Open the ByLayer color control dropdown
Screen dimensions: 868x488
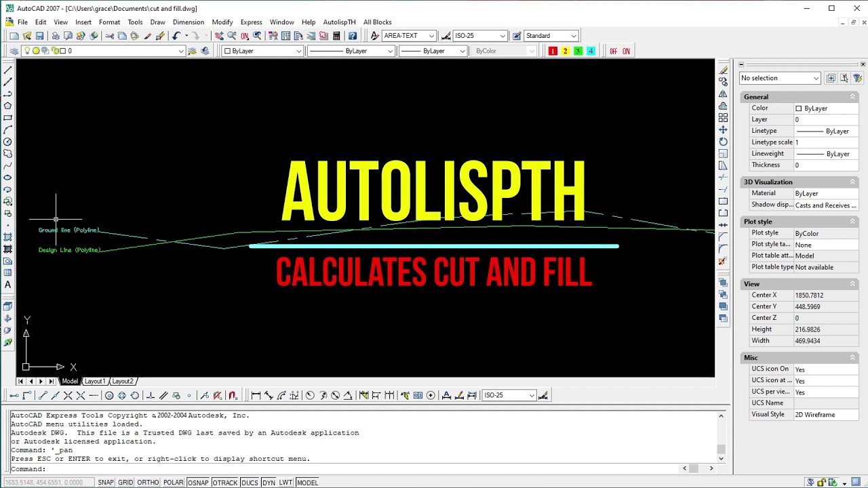262,51
